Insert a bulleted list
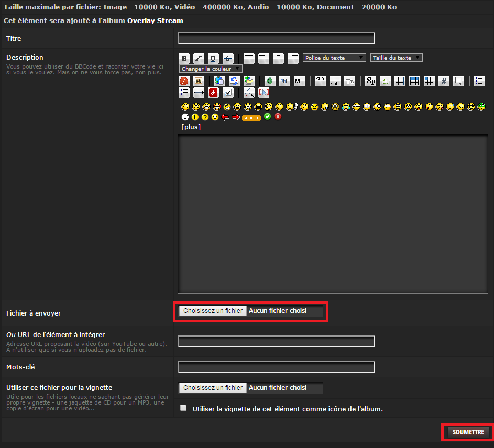Viewport: 494px width, 448px height. (x=479, y=81)
